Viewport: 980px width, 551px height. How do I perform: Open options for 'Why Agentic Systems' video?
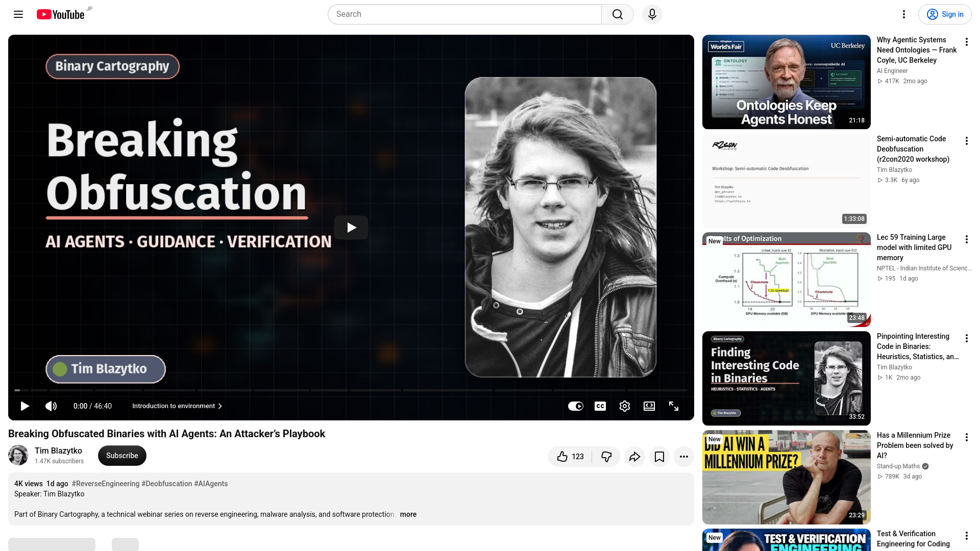pyautogui.click(x=967, y=42)
